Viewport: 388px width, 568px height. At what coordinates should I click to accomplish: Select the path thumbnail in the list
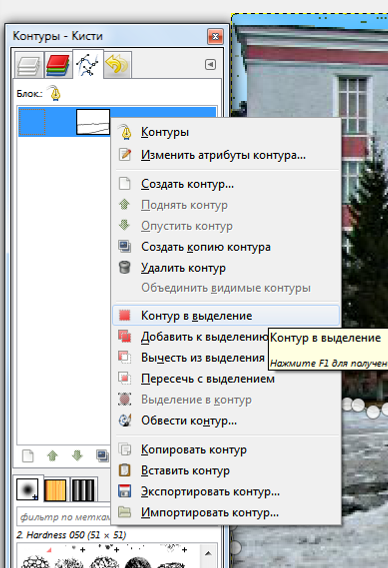coord(93,122)
